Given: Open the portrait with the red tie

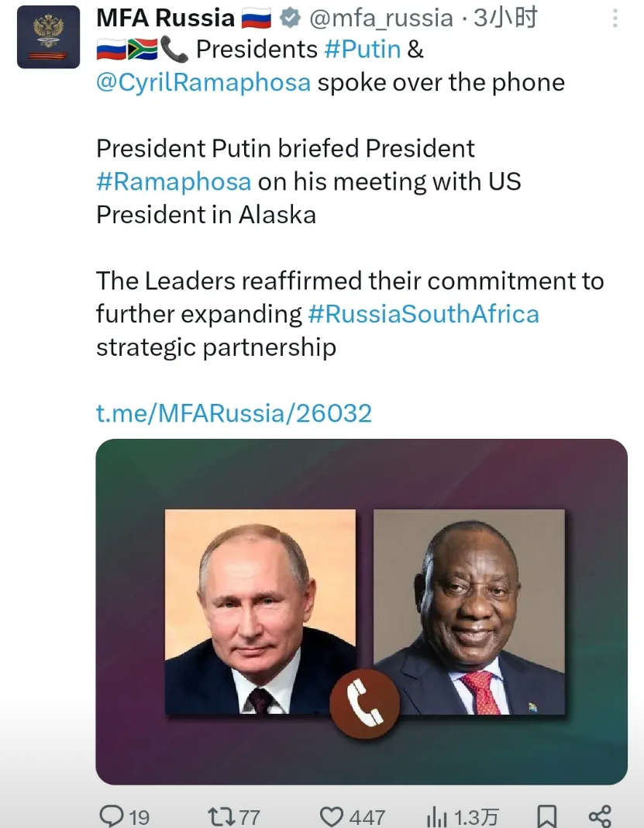Looking at the screenshot, I should click(x=469, y=612).
